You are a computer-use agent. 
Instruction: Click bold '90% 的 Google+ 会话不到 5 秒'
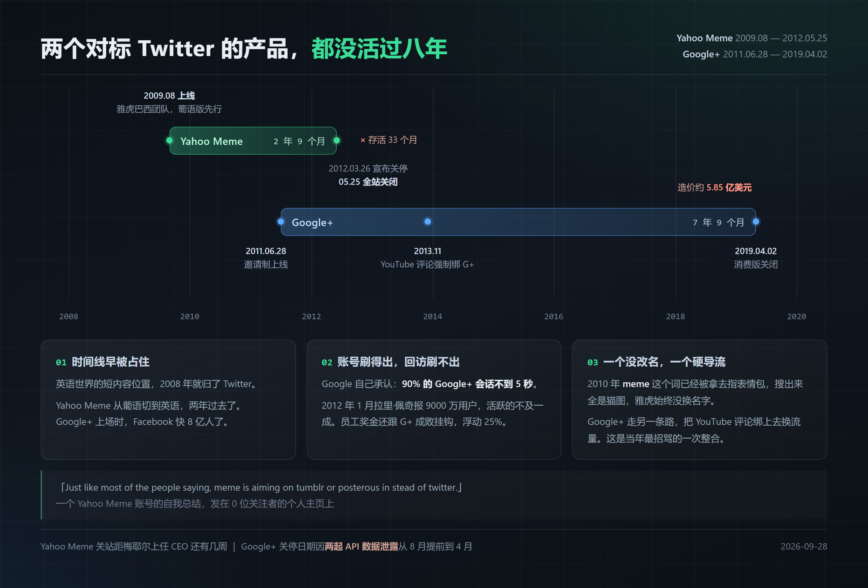pyautogui.click(x=467, y=384)
